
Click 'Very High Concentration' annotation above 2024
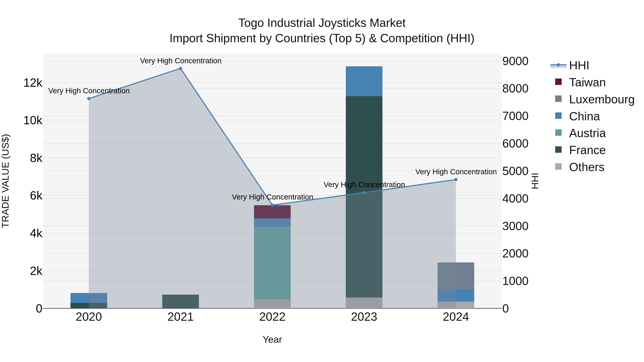[456, 172]
